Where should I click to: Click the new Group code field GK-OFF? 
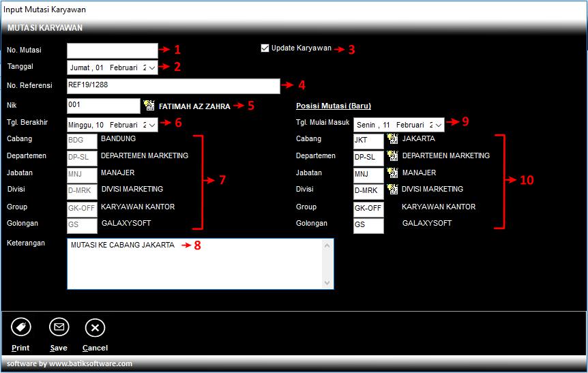coord(368,209)
